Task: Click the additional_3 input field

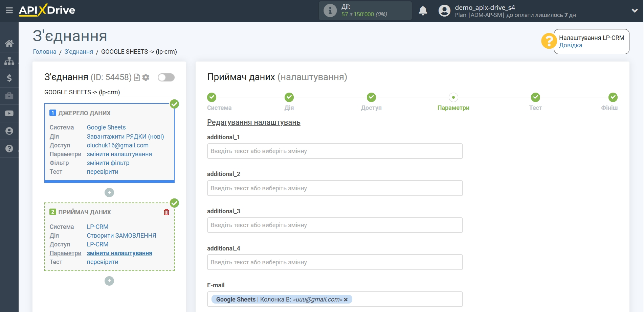Action: pos(335,225)
